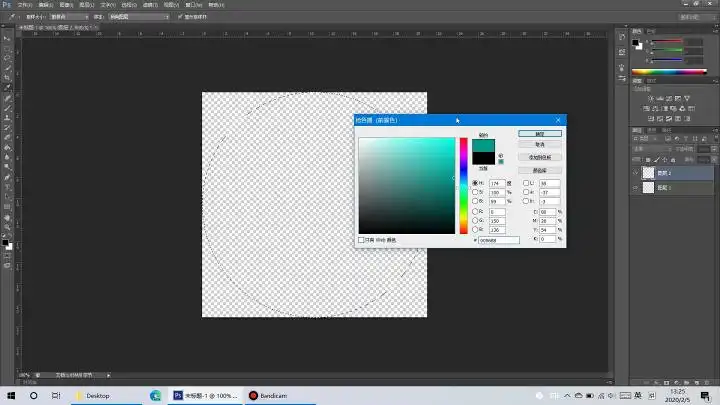The image size is (720, 405).
Task: Click the vertical hue spectrum slider
Action: pyautogui.click(x=464, y=185)
